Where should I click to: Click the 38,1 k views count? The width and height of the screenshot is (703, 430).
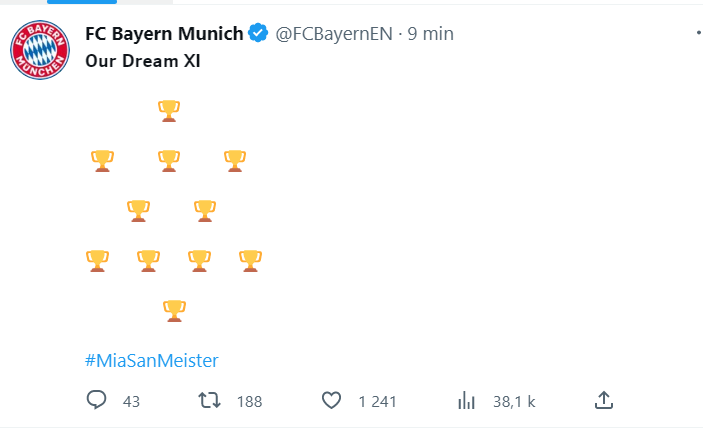coord(514,402)
